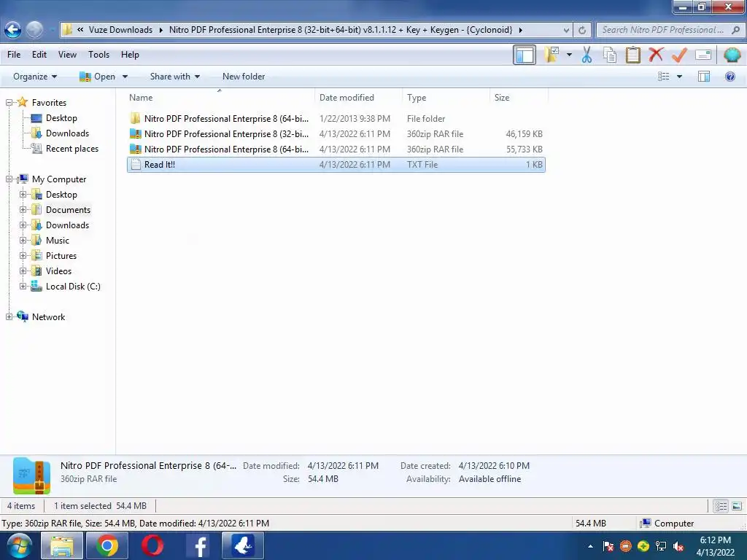Click the Back navigation arrow
This screenshot has height=560, width=747.
click(x=13, y=30)
